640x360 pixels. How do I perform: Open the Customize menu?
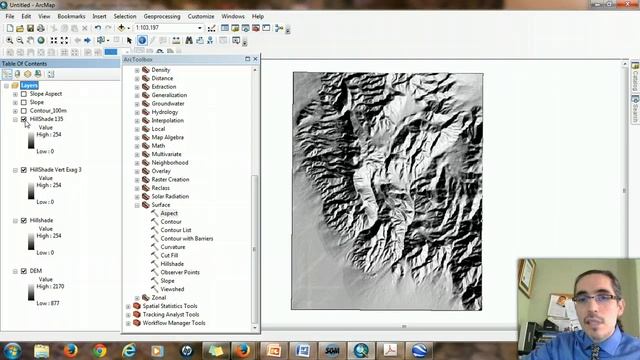201,16
